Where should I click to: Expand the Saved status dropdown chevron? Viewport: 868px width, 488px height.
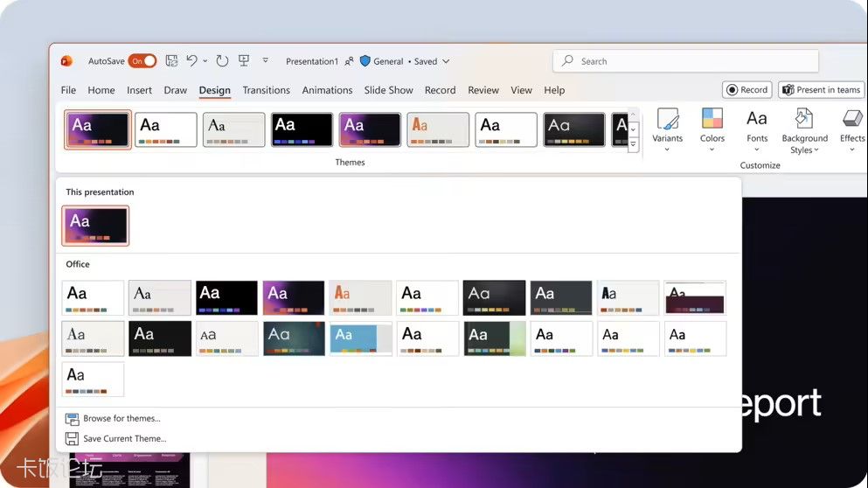[x=446, y=61]
